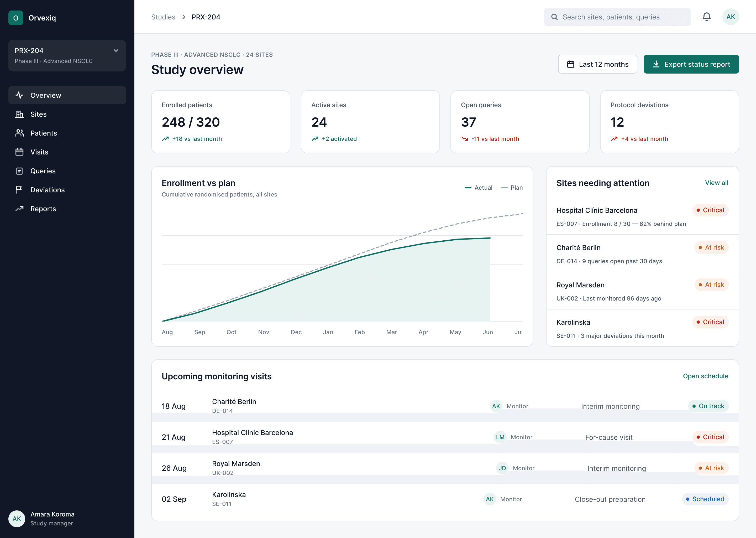Viewport: 756px width, 538px height.
Task: Click Open schedule link
Action: [705, 376]
